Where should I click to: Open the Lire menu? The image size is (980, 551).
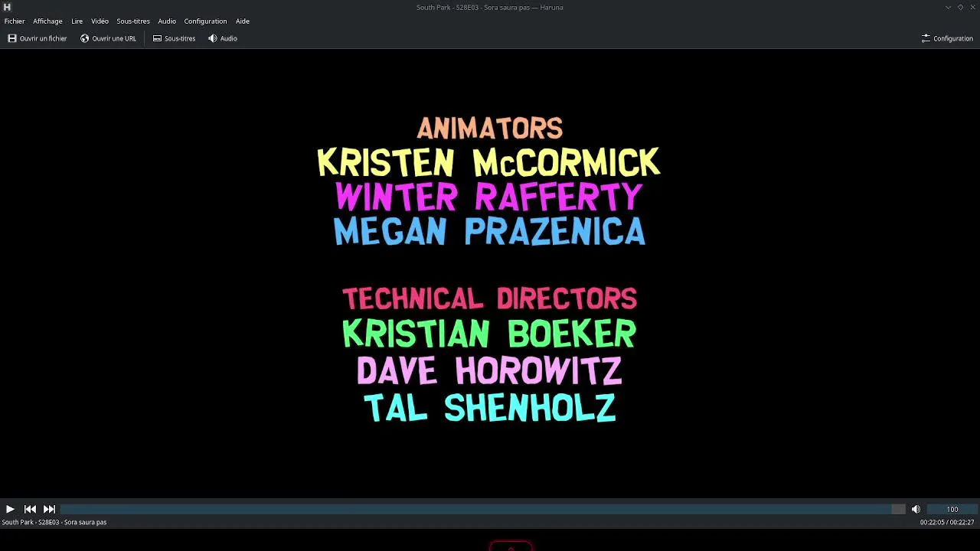[77, 21]
